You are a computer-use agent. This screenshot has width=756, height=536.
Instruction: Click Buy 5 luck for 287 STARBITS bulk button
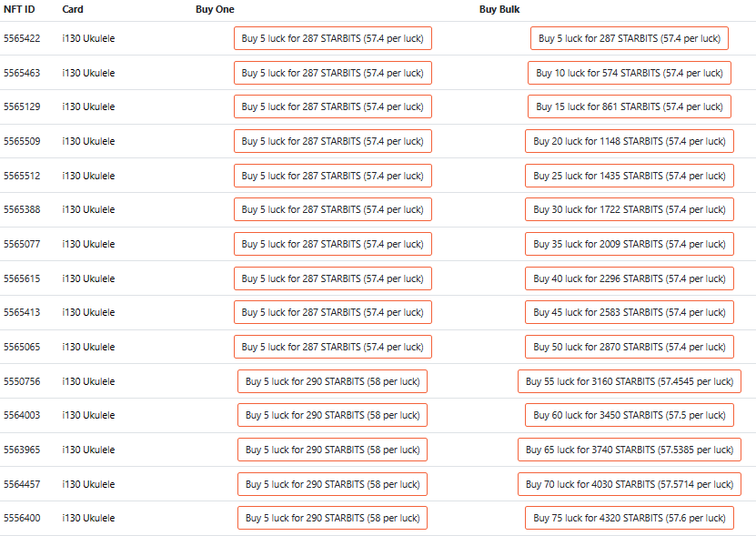[x=629, y=38]
